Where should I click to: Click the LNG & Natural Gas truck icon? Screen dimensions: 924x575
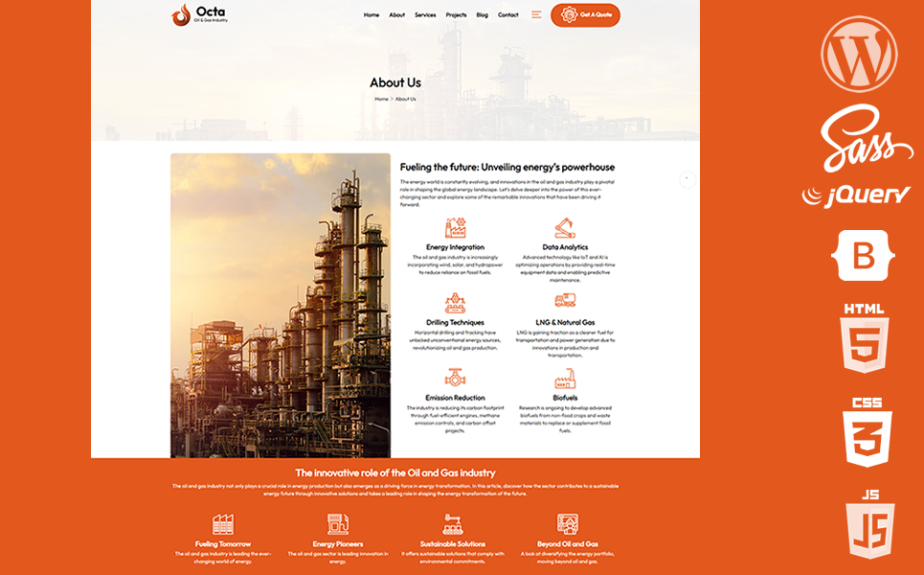(565, 301)
